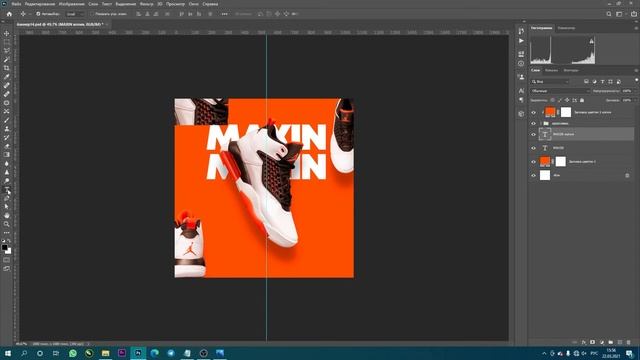Switch to the Контуры tab
Viewport: 640px width, 360px height.
click(571, 70)
